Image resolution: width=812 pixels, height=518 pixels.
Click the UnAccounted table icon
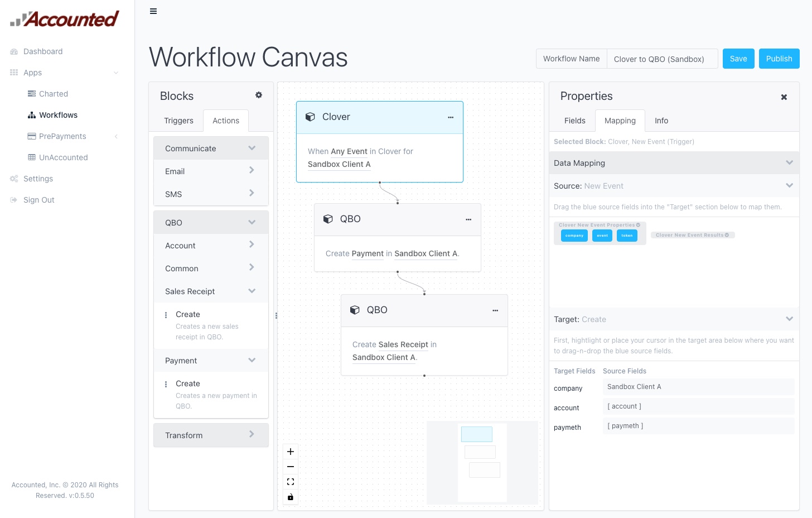tap(32, 157)
